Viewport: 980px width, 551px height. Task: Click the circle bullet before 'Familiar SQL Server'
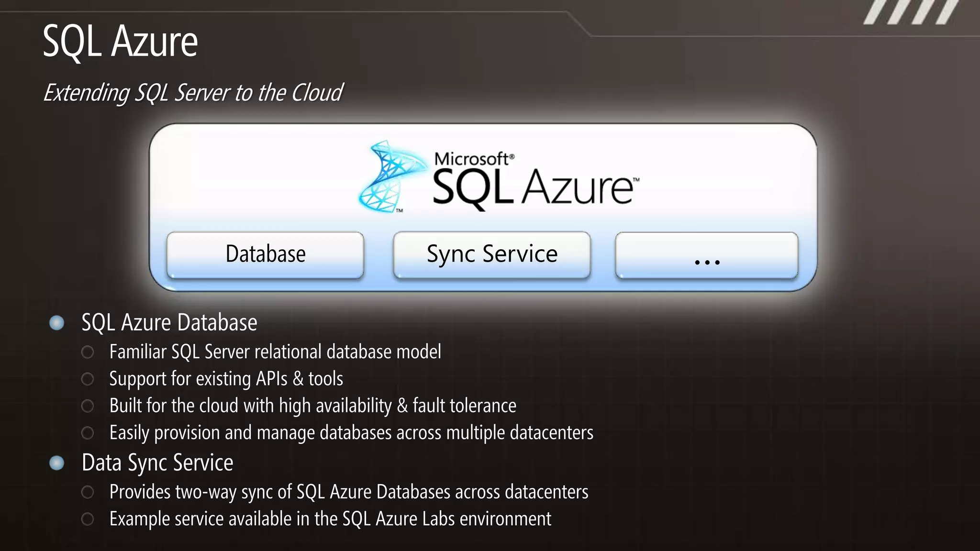pos(88,353)
